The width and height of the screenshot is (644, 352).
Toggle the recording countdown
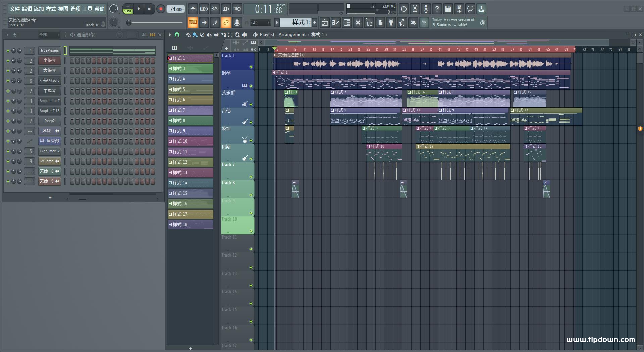[215, 9]
